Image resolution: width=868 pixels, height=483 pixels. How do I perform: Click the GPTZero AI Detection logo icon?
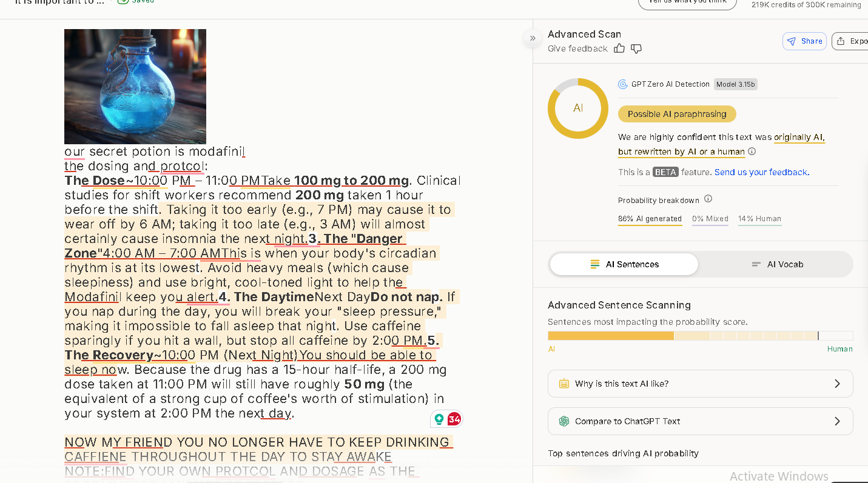[623, 84]
